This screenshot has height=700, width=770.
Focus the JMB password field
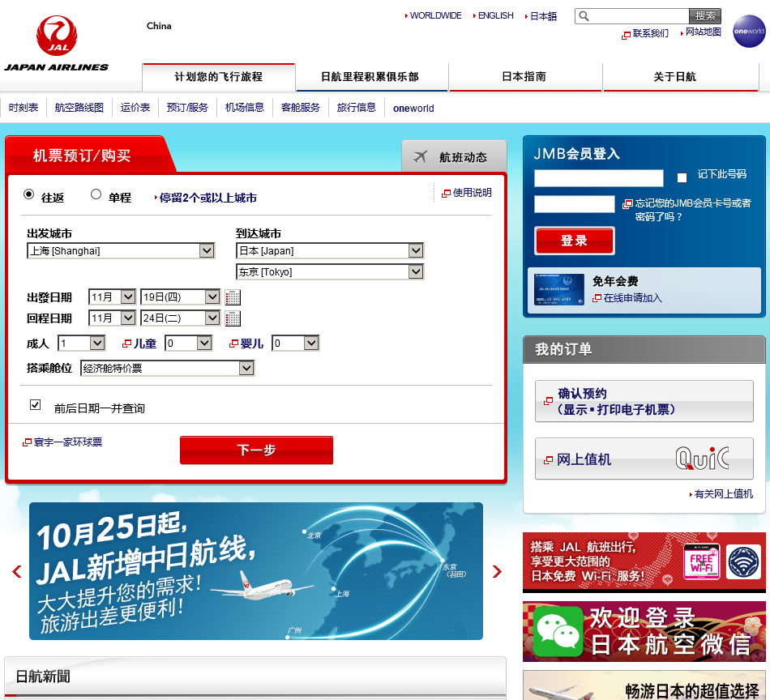click(x=575, y=203)
